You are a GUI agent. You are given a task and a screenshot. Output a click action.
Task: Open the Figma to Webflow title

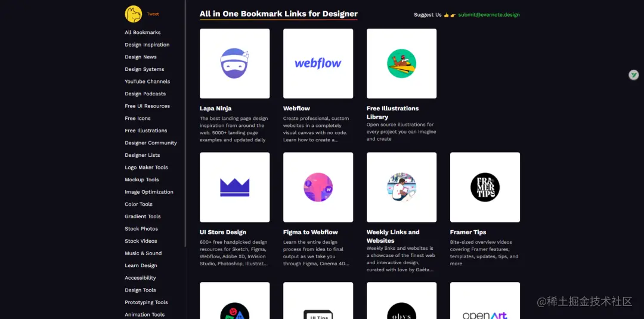[x=311, y=232]
